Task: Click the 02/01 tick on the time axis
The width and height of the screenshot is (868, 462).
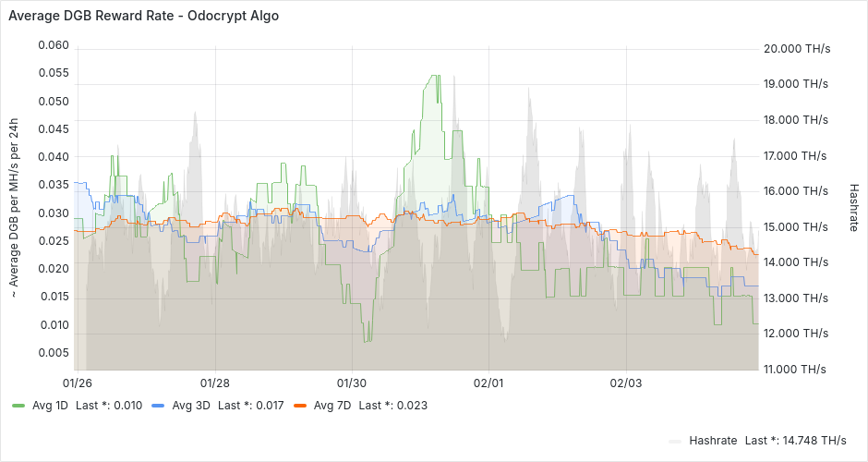Action: click(x=488, y=383)
